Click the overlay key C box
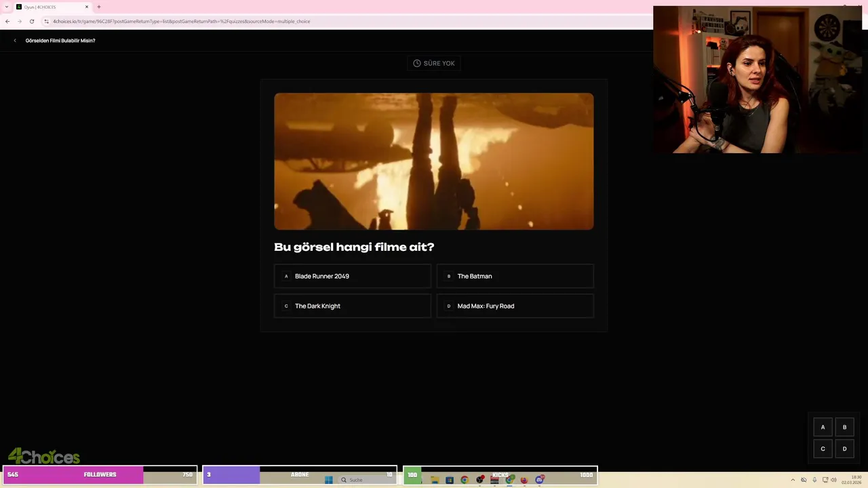 click(x=823, y=449)
